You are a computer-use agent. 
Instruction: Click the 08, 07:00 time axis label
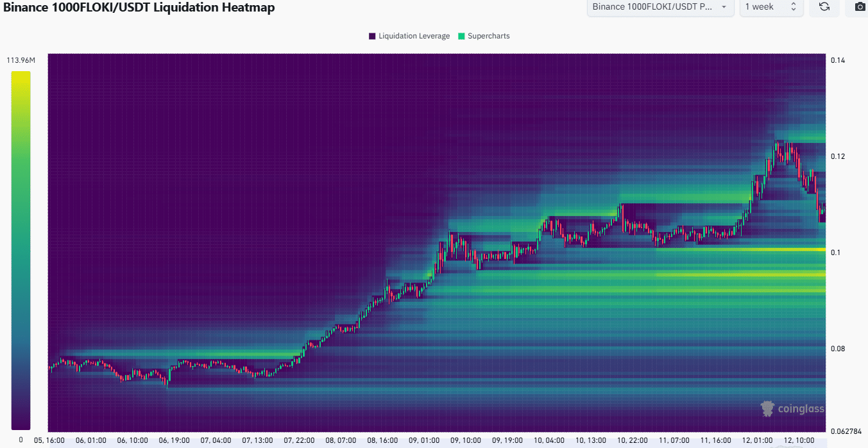(341, 441)
